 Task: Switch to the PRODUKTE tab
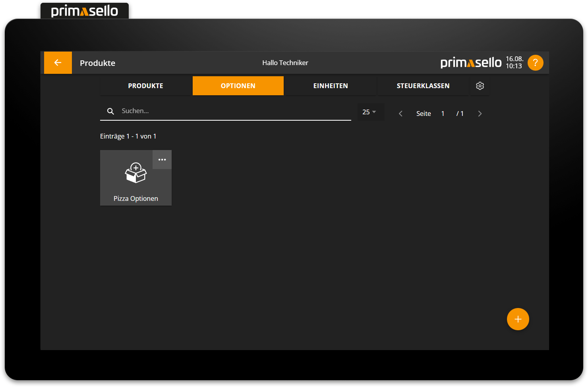(145, 86)
